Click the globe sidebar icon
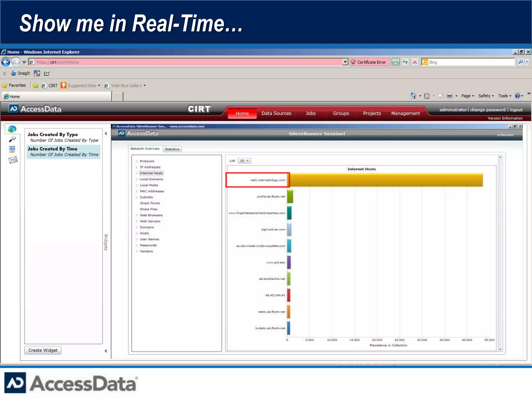The width and height of the screenshot is (532, 399). [12, 129]
